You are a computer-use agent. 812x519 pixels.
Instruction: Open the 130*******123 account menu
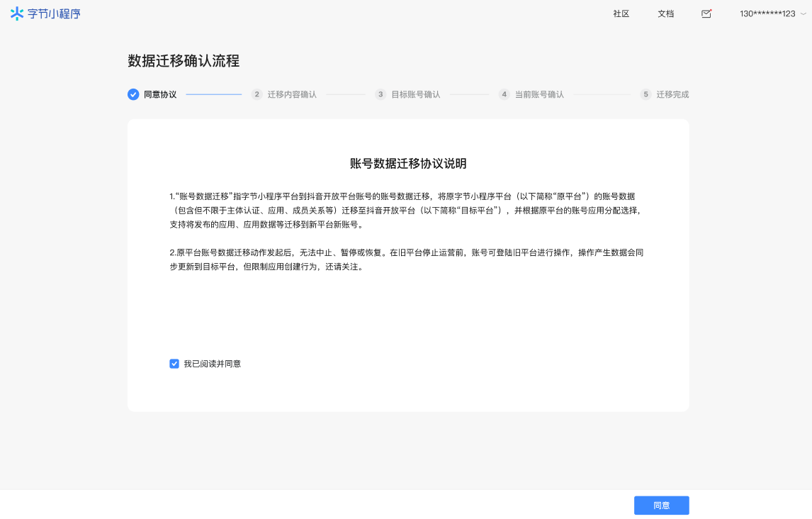click(x=767, y=13)
